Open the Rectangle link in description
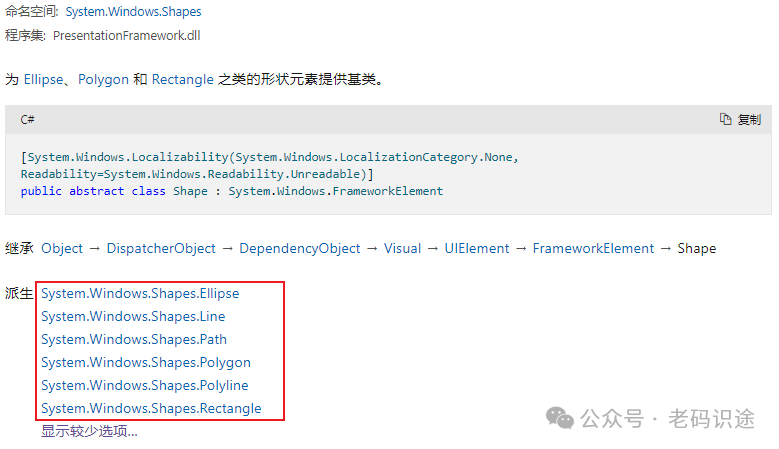779x449 pixels. tap(182, 79)
